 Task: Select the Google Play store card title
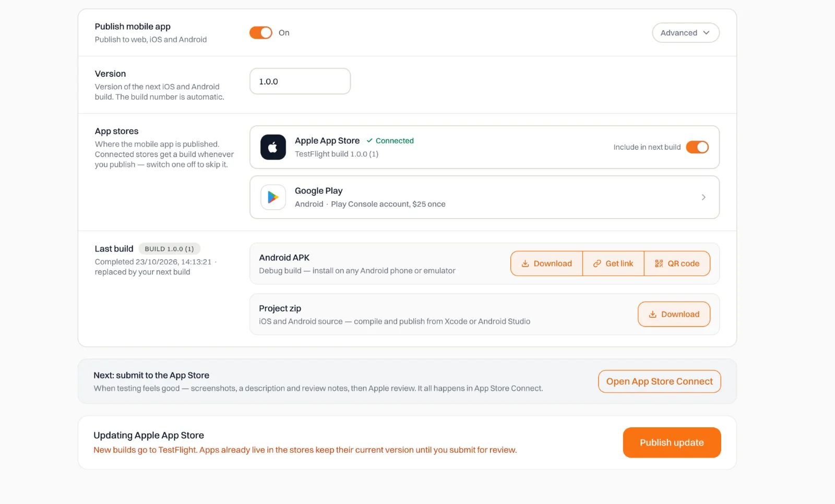319,191
